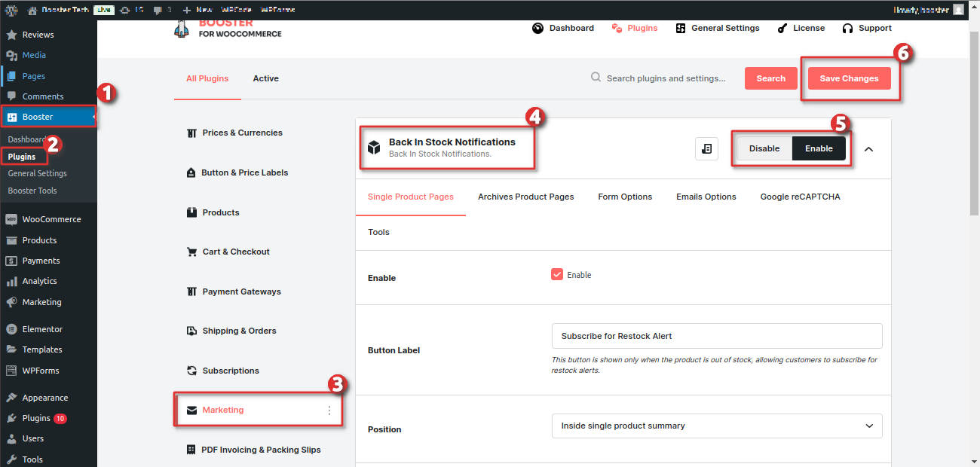Switch to the All Plugins tab
Screen dimensions: 980x467
[207, 78]
